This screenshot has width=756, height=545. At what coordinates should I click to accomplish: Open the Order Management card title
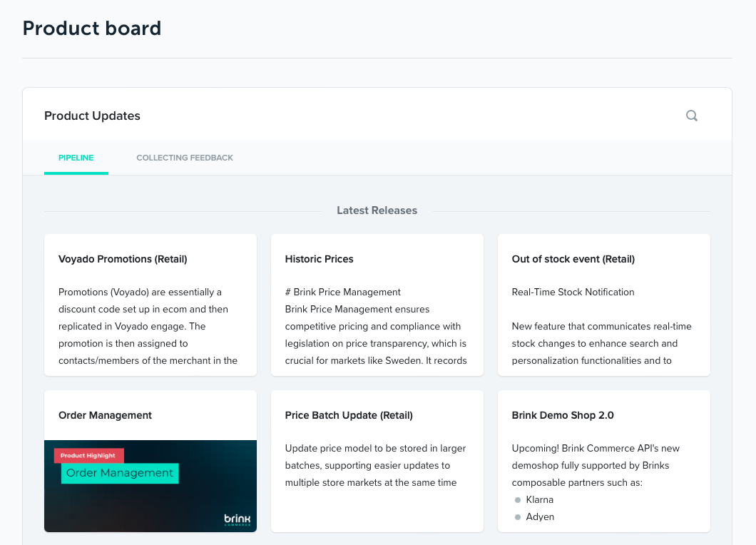coord(105,415)
